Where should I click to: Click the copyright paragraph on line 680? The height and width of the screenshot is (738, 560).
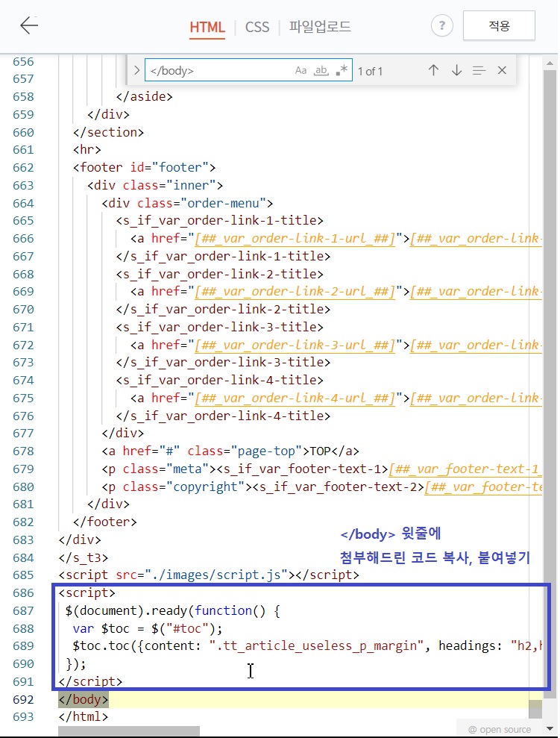pos(321,487)
